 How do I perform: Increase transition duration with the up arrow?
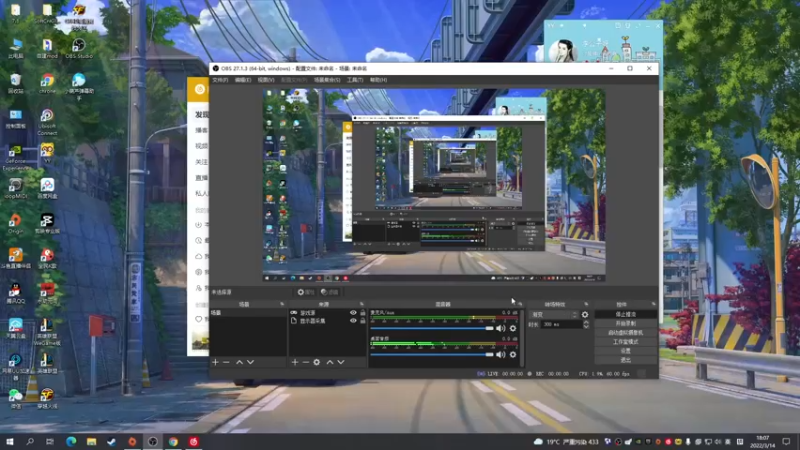coord(586,322)
